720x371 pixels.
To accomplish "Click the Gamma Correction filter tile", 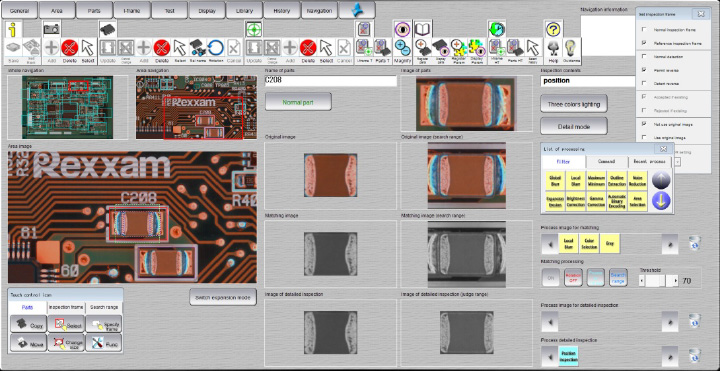I will coord(596,202).
